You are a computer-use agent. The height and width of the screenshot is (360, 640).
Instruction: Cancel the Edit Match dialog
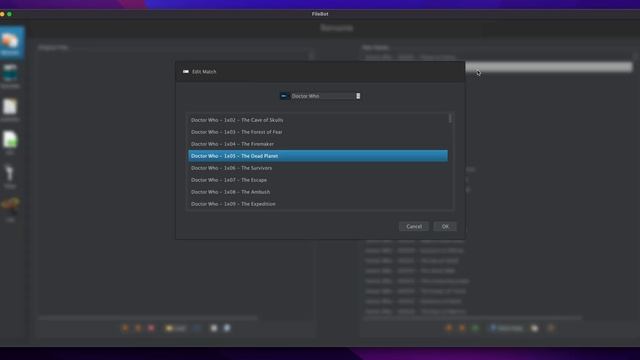click(x=414, y=227)
